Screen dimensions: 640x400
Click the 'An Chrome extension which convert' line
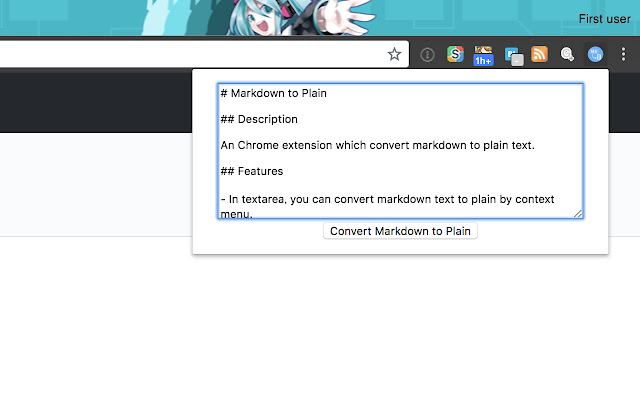tap(378, 145)
